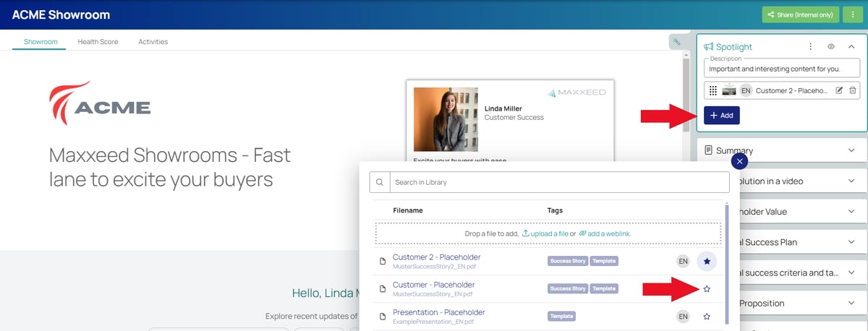Open the green three-dot header menu
868x331 pixels.
pyautogui.click(x=853, y=14)
